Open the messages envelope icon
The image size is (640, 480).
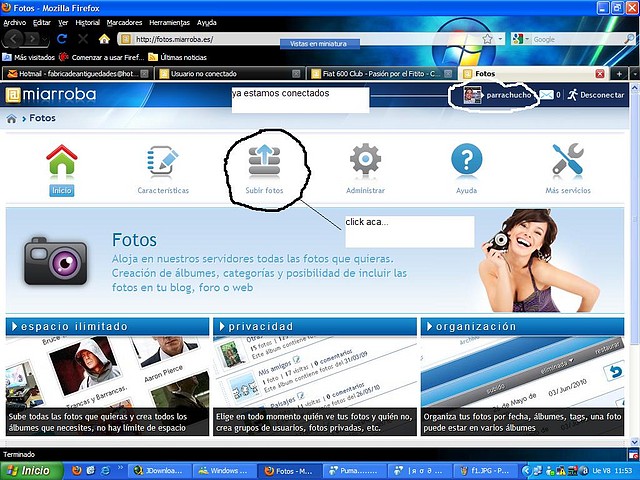[546, 95]
